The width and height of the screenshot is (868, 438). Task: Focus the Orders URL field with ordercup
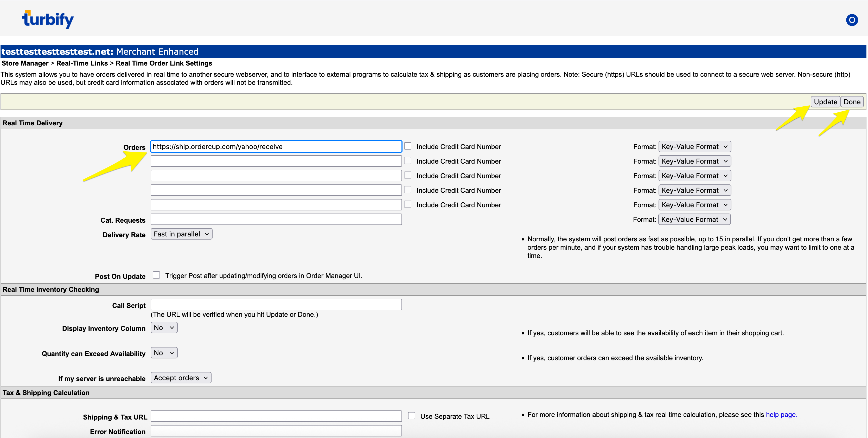[276, 146]
